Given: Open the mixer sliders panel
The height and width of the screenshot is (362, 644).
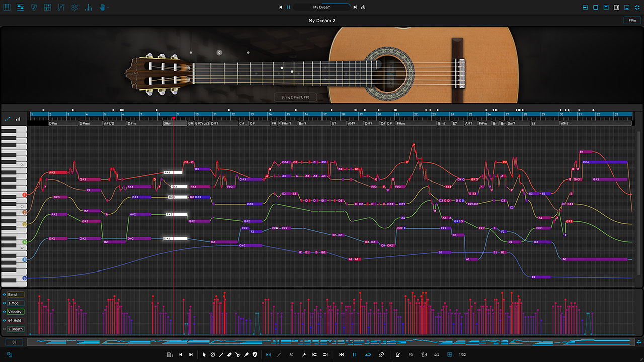Looking at the screenshot, I should 61,7.
